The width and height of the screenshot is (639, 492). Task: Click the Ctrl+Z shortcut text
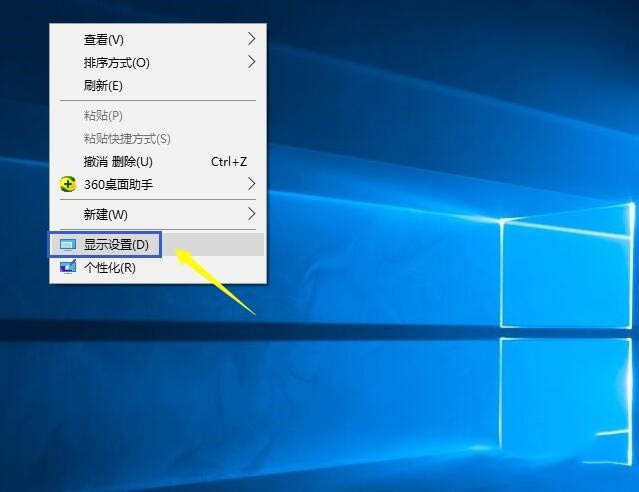tap(229, 162)
